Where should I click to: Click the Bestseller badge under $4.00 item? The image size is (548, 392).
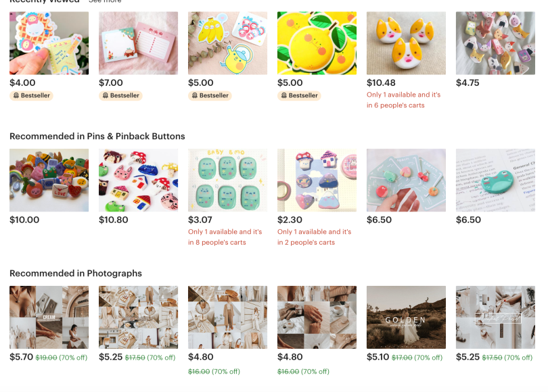[x=31, y=95]
